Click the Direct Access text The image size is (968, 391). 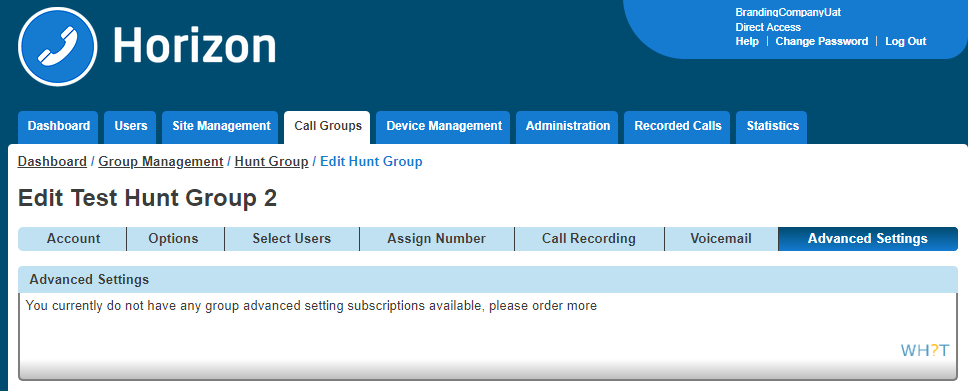pyautogui.click(x=768, y=27)
